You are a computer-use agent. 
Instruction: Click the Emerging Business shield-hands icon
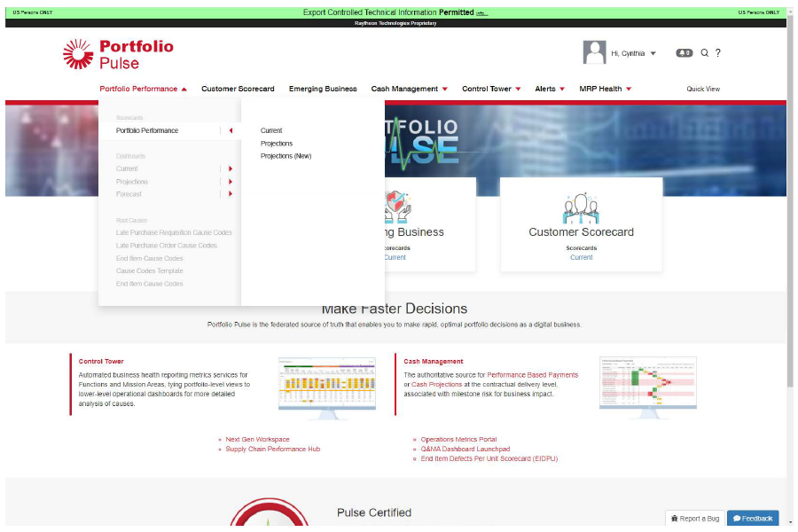tap(398, 207)
